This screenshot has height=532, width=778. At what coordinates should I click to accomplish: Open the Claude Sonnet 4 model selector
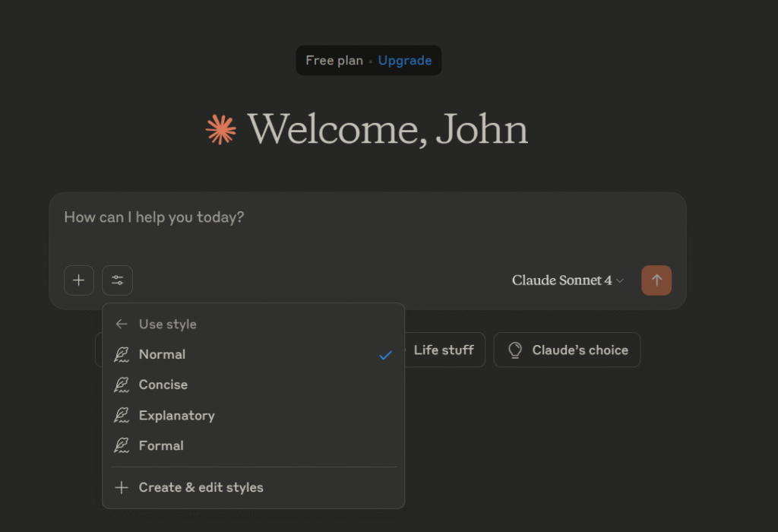coord(567,280)
